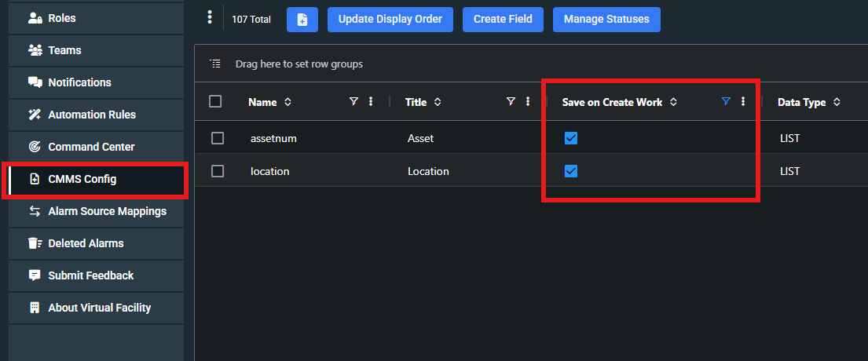Click the Data Type column header label
868x361 pixels.
801,102
